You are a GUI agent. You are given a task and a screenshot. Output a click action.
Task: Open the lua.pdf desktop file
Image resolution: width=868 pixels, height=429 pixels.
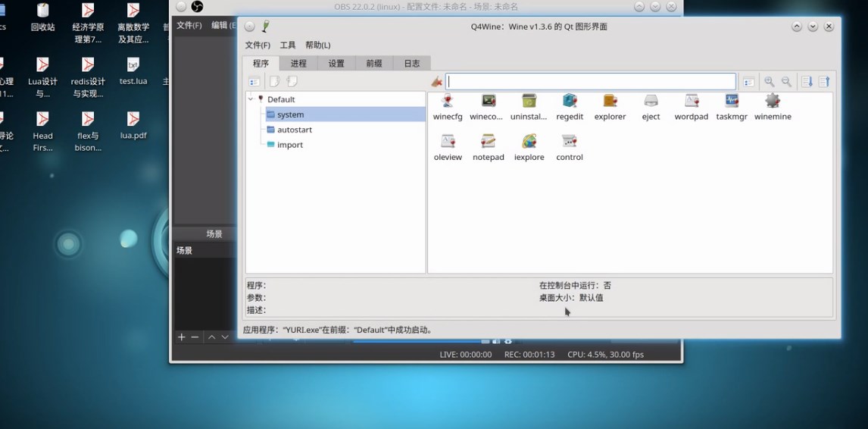(133, 125)
